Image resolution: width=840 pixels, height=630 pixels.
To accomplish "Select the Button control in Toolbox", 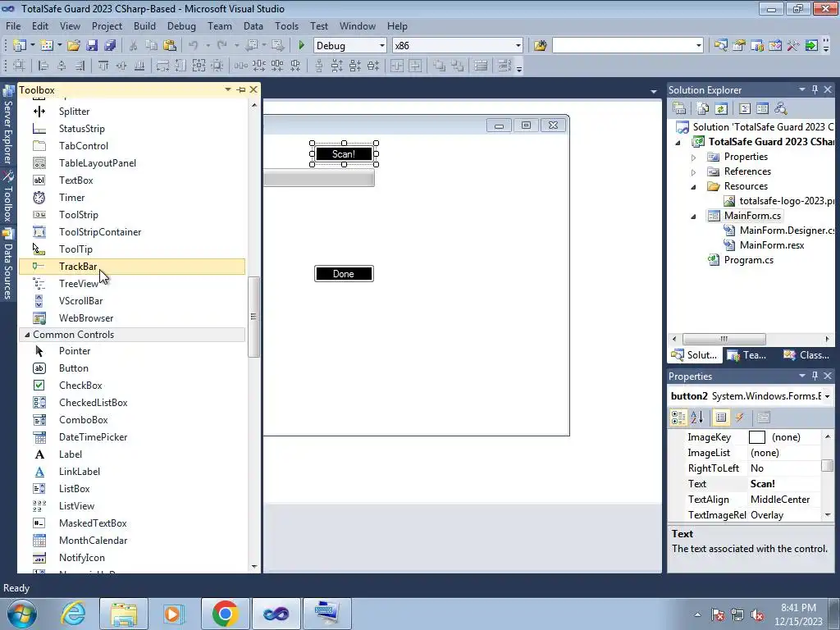I will 132,368.
